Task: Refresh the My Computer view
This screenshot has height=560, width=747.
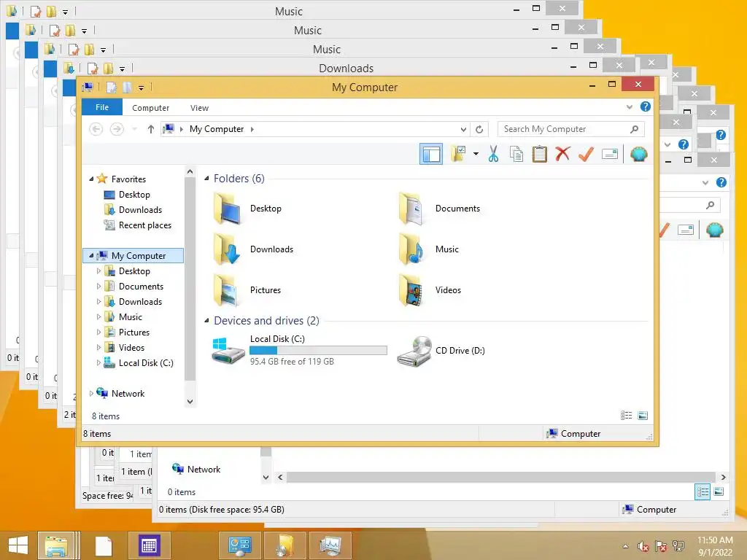Action: (479, 129)
